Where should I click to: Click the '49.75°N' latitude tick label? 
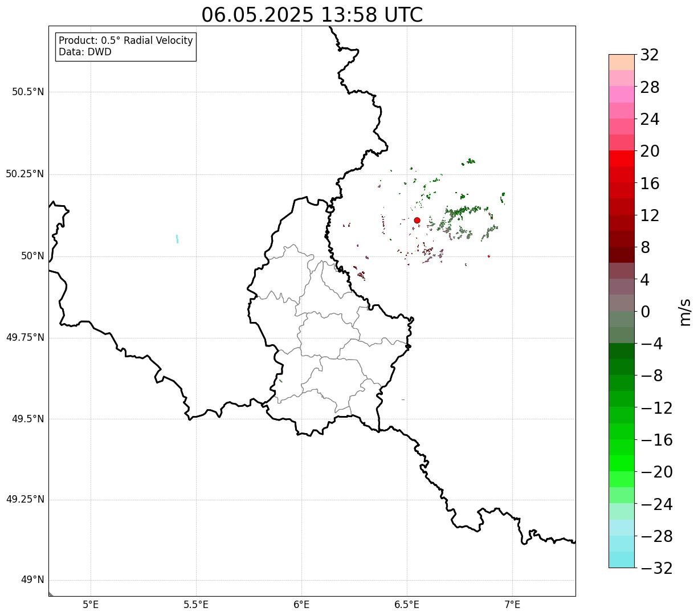pos(25,338)
